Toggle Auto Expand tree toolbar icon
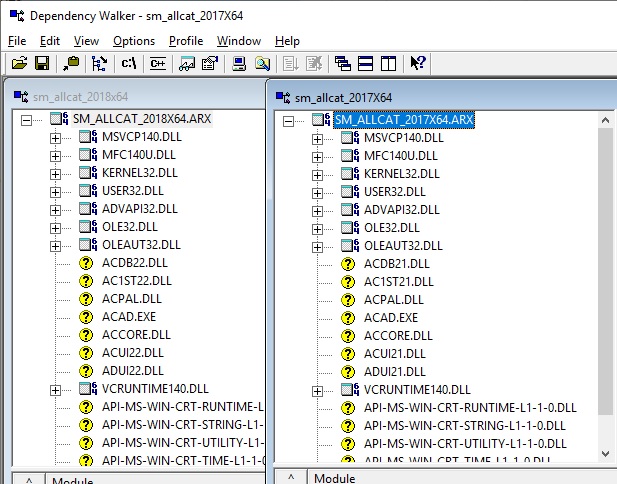 [x=99, y=63]
